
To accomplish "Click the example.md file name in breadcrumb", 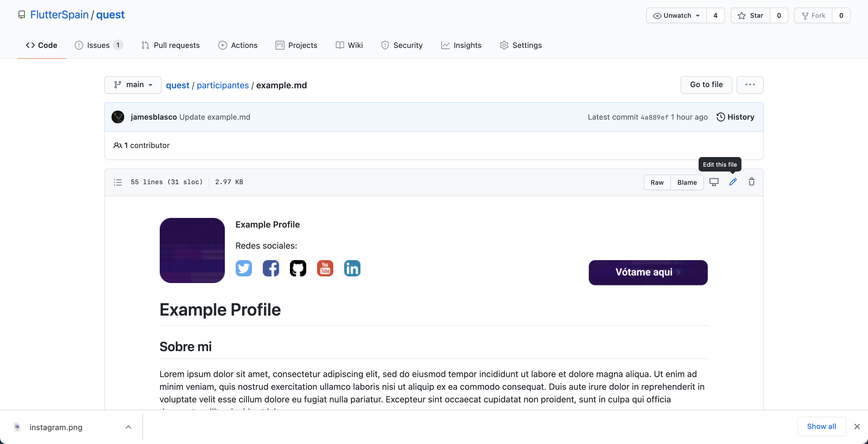I will pos(281,85).
